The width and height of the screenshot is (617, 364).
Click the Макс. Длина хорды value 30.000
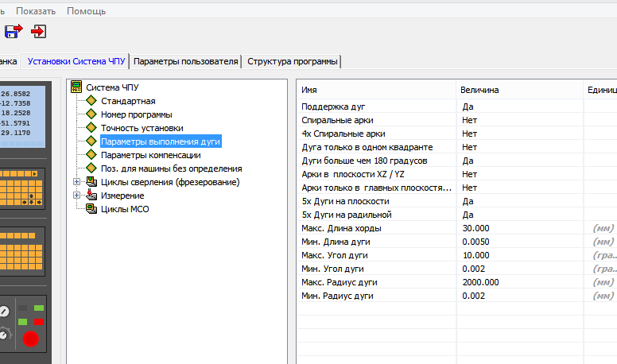point(475,228)
